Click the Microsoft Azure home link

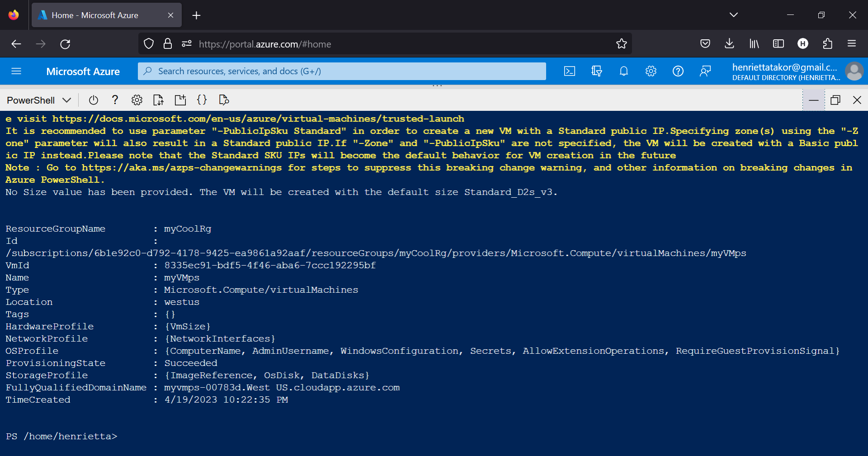click(83, 71)
